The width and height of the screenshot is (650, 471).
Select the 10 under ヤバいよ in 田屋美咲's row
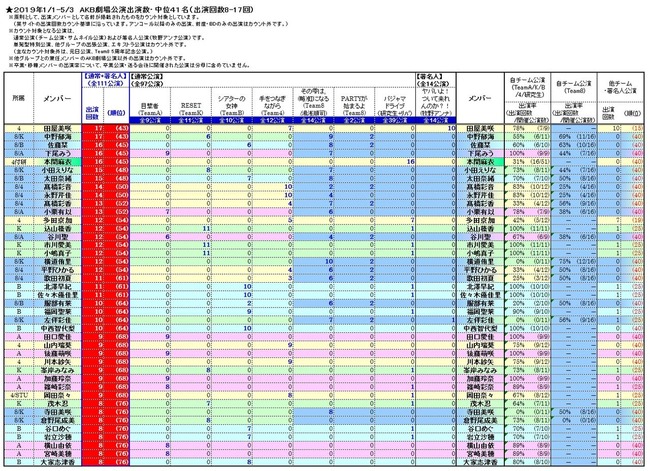[x=435, y=129]
